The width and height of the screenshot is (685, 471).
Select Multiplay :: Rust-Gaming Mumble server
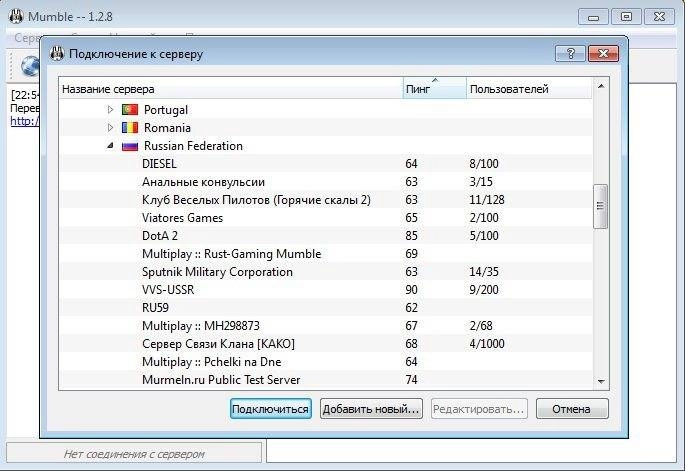[x=232, y=253]
